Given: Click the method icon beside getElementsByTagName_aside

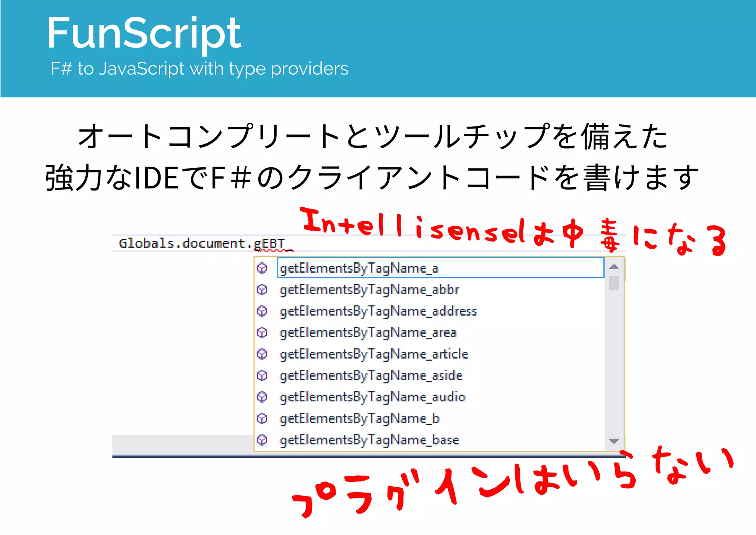Looking at the screenshot, I should coord(262,375).
